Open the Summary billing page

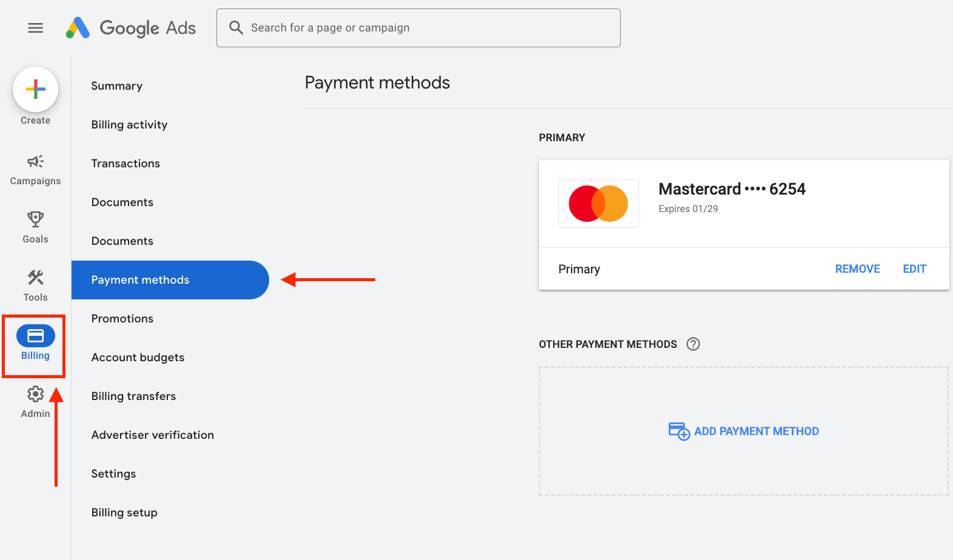[117, 86]
